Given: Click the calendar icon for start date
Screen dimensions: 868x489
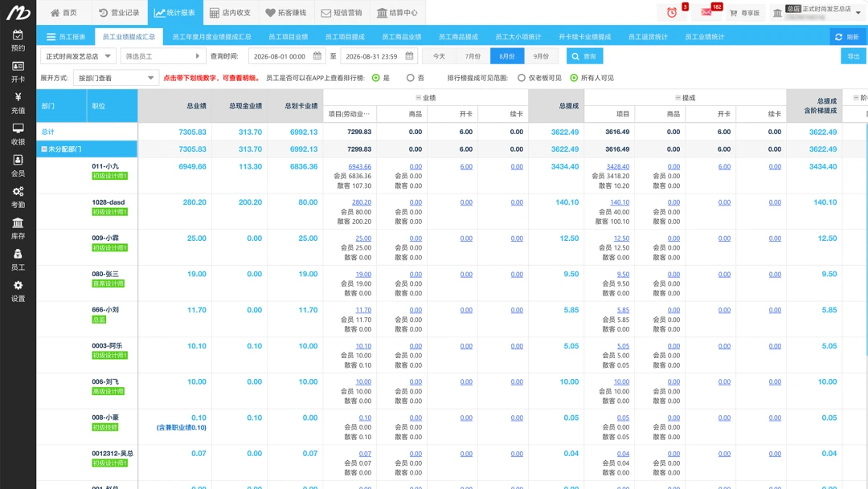Looking at the screenshot, I should pyautogui.click(x=317, y=56).
